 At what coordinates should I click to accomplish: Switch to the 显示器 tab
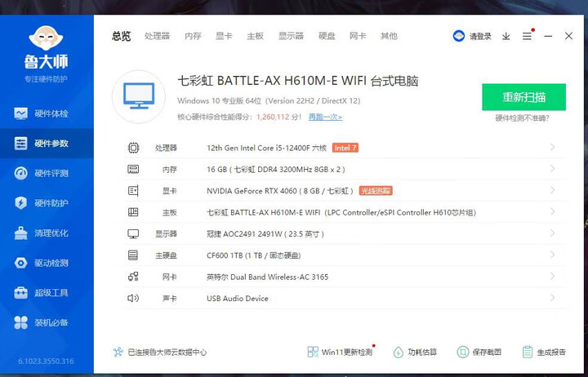[x=291, y=36]
